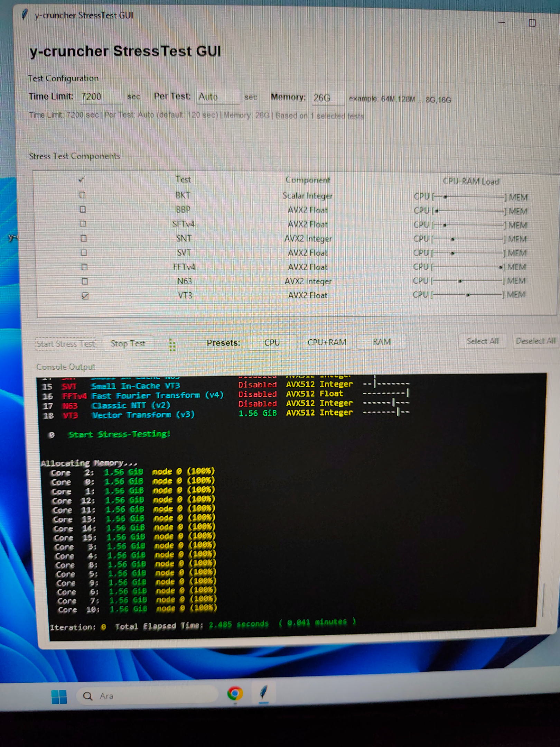The width and height of the screenshot is (560, 747).
Task: Tick the SFTv4 test checkbox
Action: pos(83,224)
